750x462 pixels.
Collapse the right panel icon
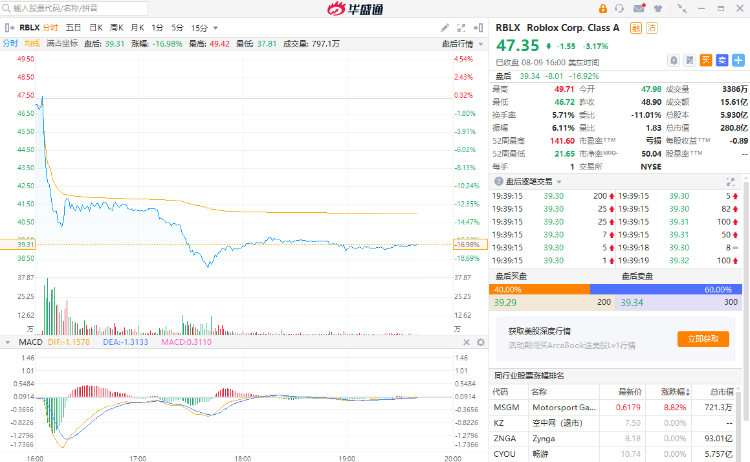(x=478, y=28)
